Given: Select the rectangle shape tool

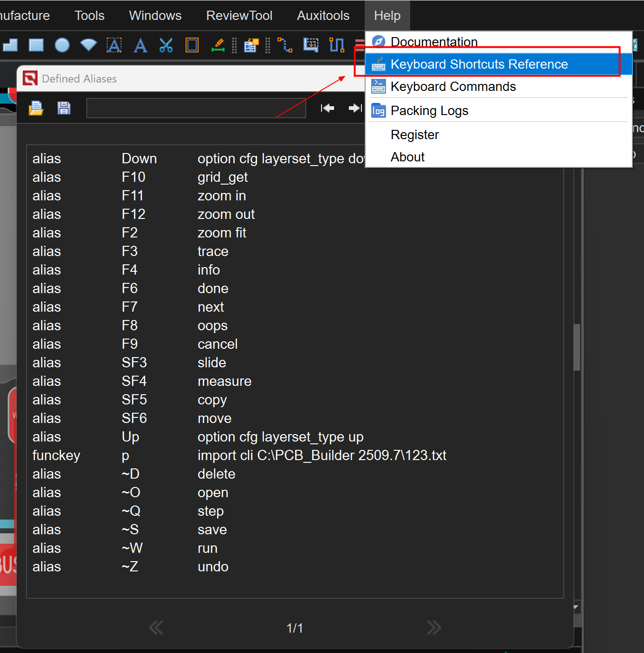Looking at the screenshot, I should coord(36,45).
